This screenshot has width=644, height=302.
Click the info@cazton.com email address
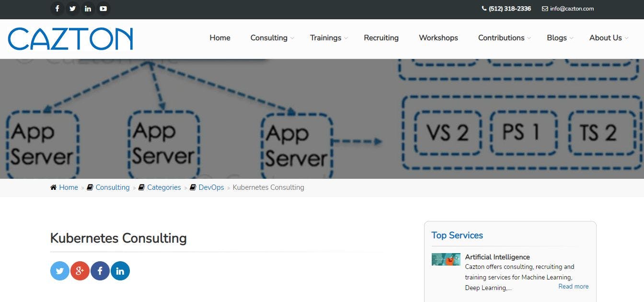tap(572, 9)
